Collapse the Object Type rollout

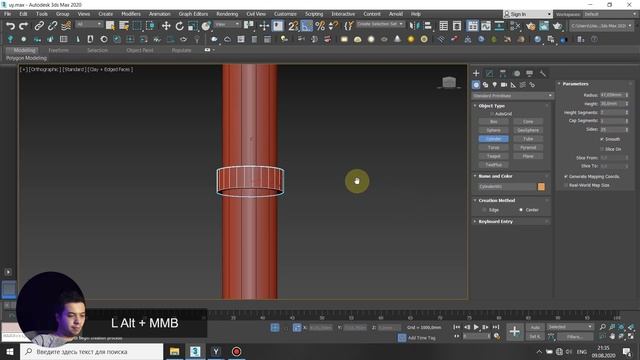tap(491, 106)
